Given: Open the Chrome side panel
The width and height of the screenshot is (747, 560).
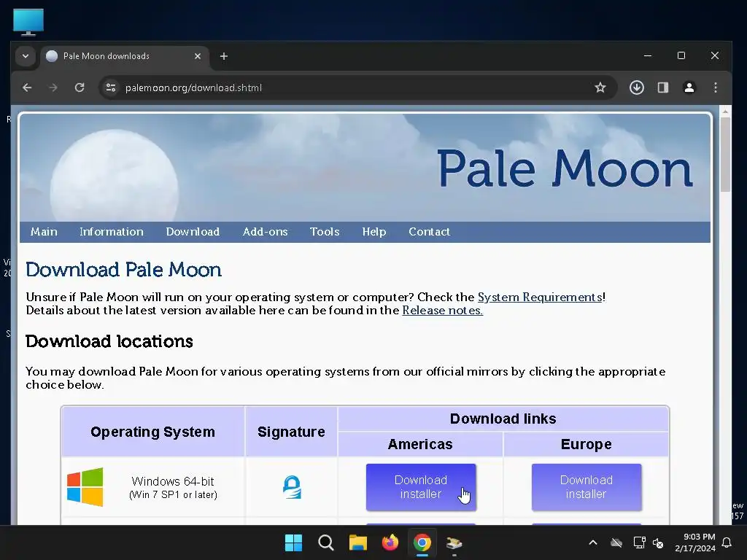Looking at the screenshot, I should 662,87.
